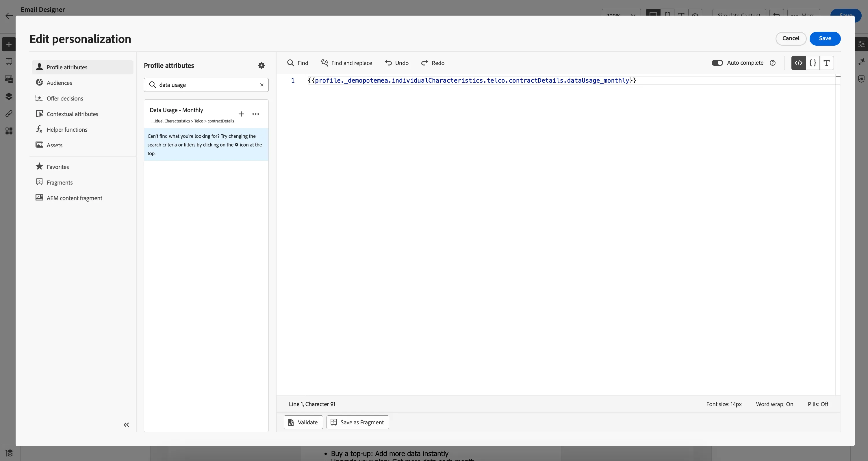This screenshot has width=868, height=461.
Task: Open more options for Data Usage - Monthly
Action: click(256, 114)
